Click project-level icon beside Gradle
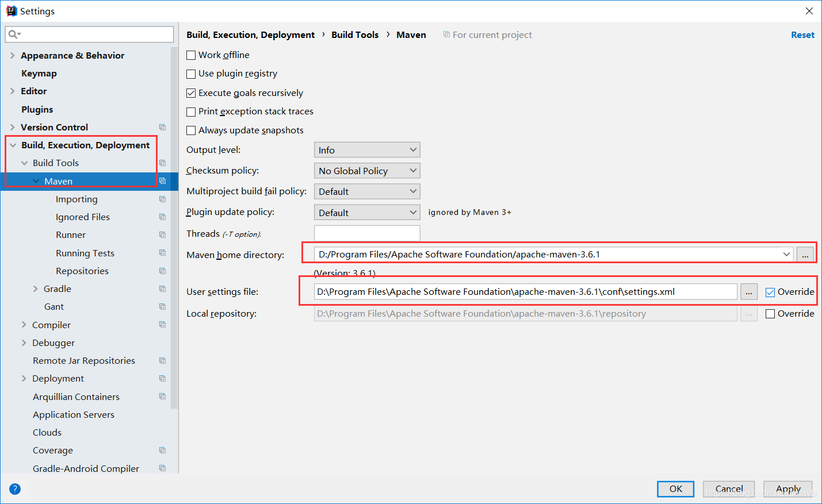The width and height of the screenshot is (822, 504). pyautogui.click(x=163, y=288)
